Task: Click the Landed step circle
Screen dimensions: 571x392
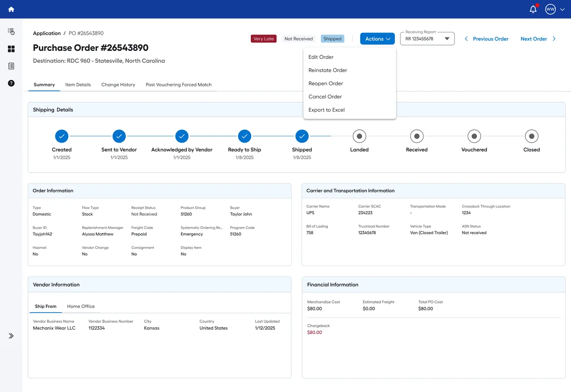Action: coord(359,137)
